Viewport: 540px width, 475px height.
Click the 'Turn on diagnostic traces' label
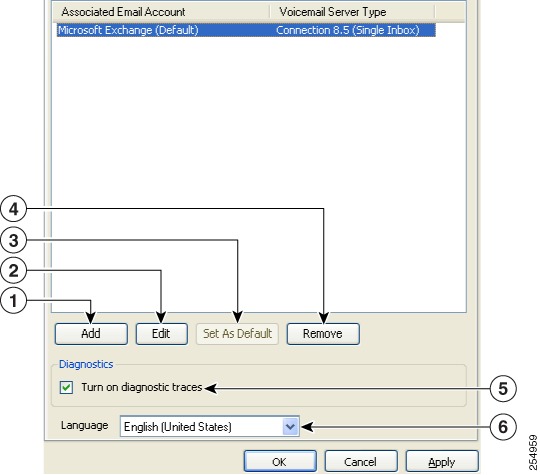(x=142, y=387)
